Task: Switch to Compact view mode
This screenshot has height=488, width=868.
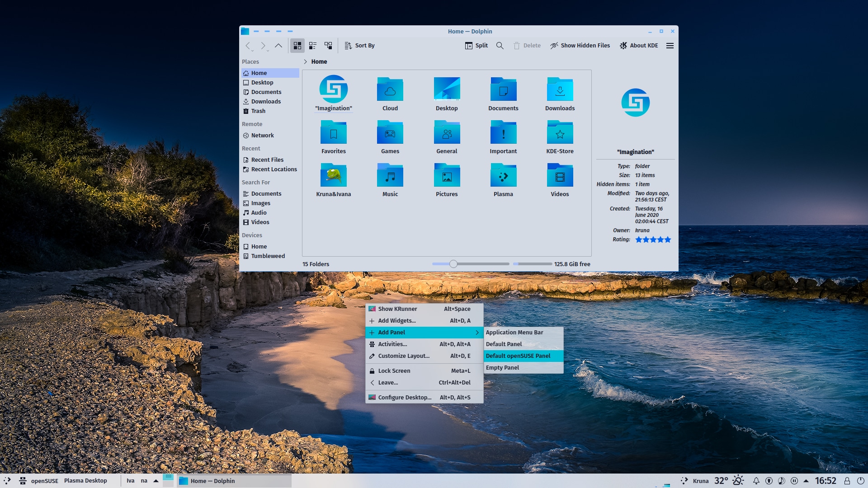Action: tap(313, 46)
